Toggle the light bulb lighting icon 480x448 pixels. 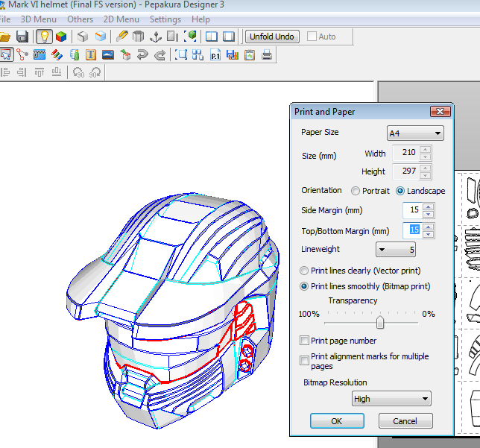pyautogui.click(x=45, y=37)
